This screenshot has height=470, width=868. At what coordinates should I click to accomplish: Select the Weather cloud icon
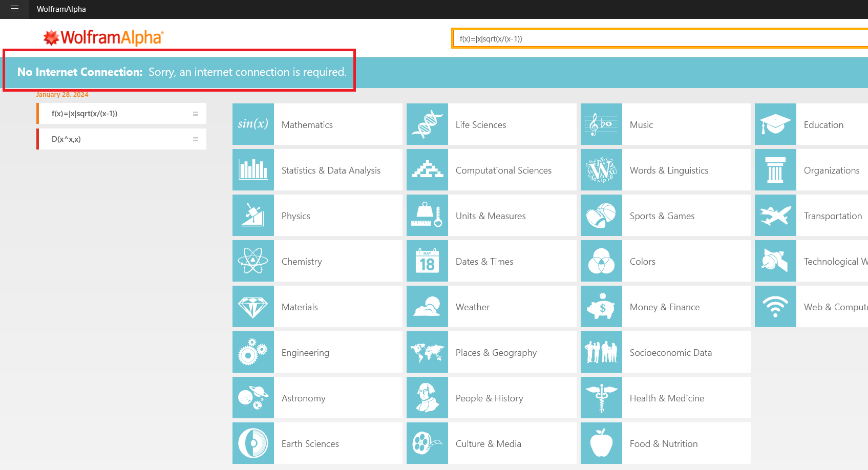pos(427,307)
